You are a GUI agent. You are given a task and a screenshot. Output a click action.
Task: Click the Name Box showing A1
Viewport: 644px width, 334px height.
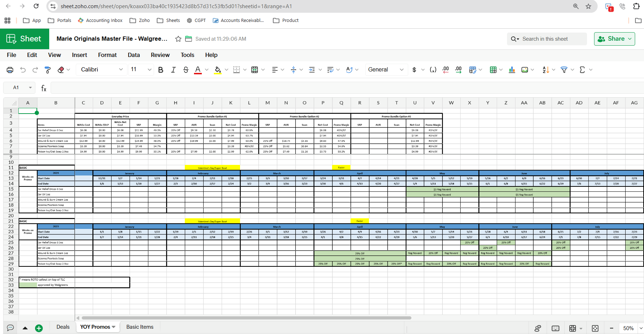19,87
